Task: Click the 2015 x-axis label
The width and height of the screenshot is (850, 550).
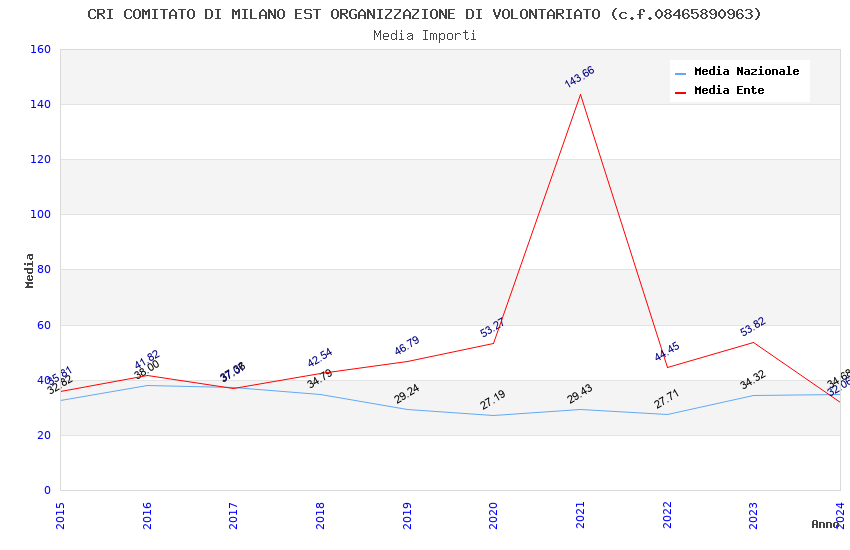Action: 60,516
